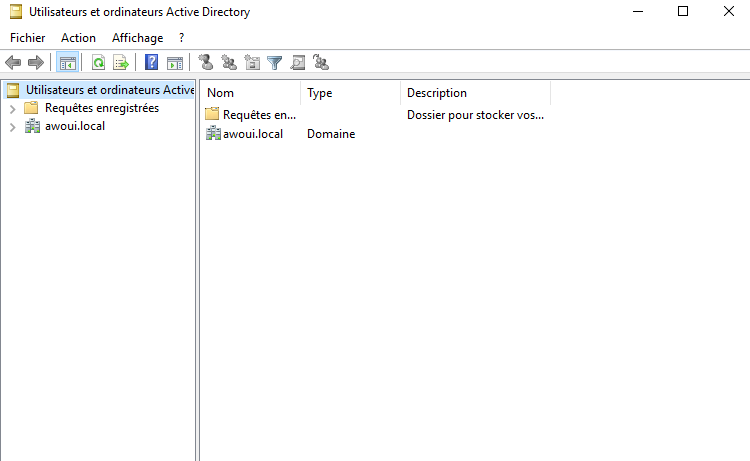
Task: Select Utilisateurs et ordinateurs Active root node
Action: tap(110, 90)
